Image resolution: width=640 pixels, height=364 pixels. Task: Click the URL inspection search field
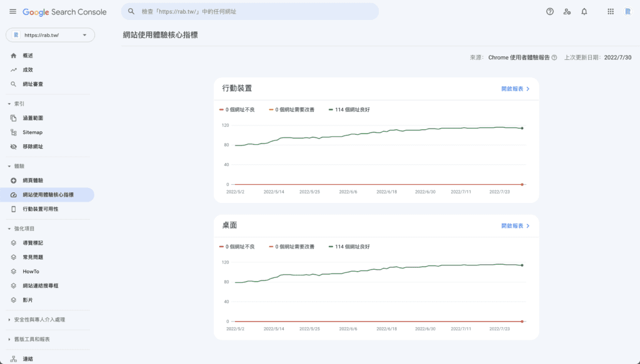pyautogui.click(x=250, y=11)
